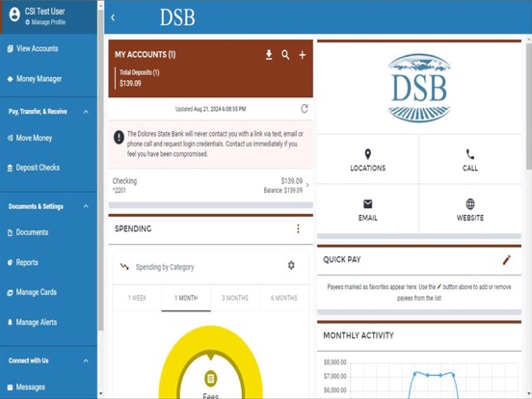
Task: Click the back arrow in the header
Action: pyautogui.click(x=113, y=17)
